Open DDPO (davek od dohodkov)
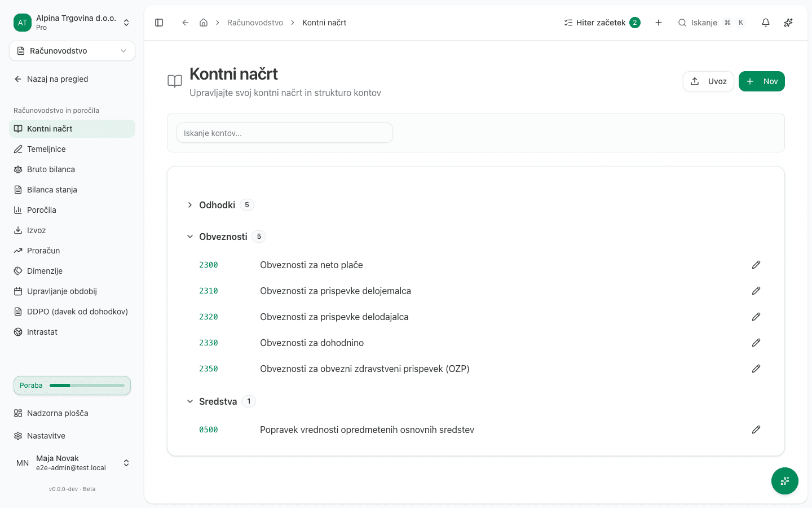812x508 pixels. (72, 312)
